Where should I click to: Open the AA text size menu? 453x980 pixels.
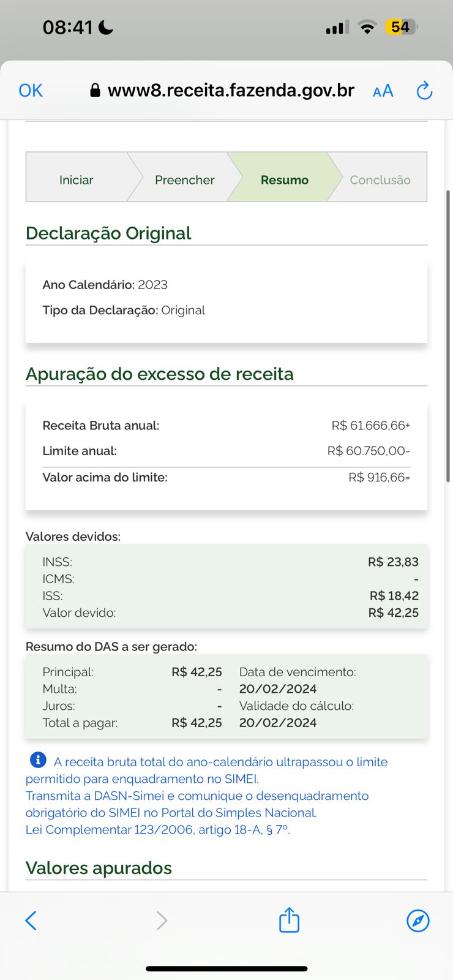pyautogui.click(x=383, y=91)
